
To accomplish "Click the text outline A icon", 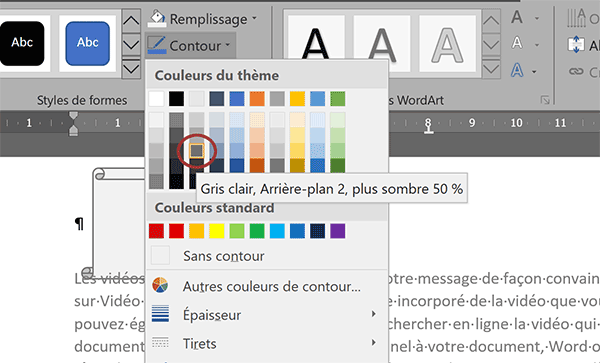I will pyautogui.click(x=517, y=43).
